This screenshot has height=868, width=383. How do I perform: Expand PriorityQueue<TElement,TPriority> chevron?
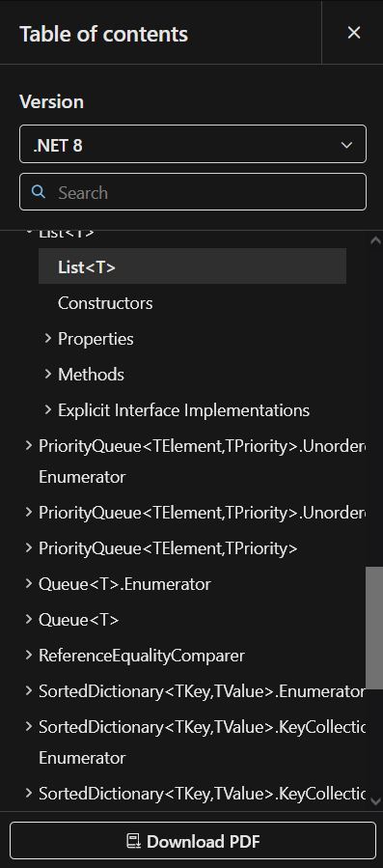point(29,548)
